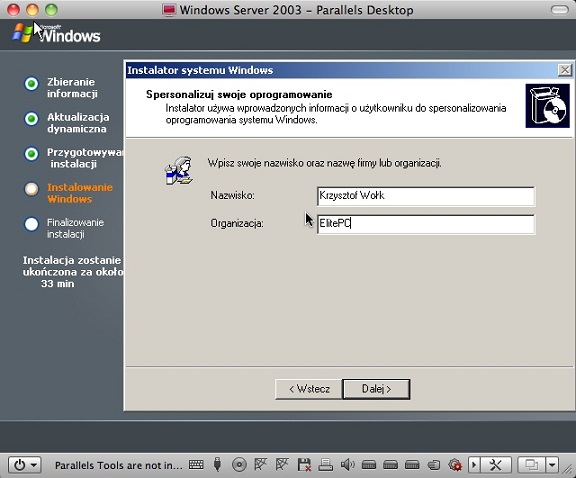Click the printer icon in status bar
This screenshot has width=576, height=478.
(325, 465)
